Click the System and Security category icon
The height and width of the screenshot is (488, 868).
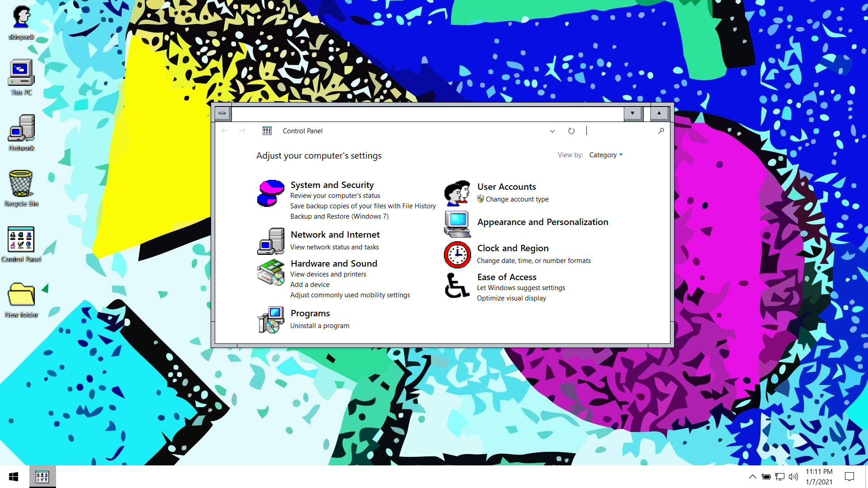coord(270,193)
